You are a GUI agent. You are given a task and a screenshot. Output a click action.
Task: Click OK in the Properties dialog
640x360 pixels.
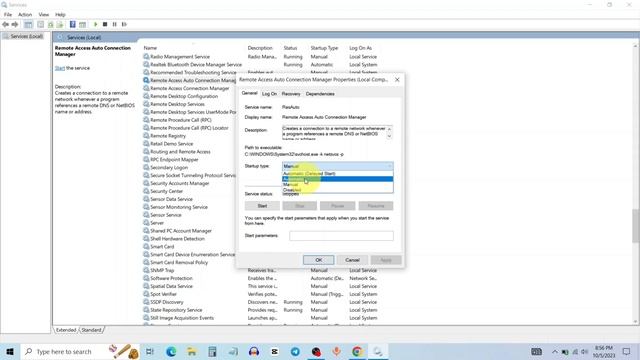(318, 260)
